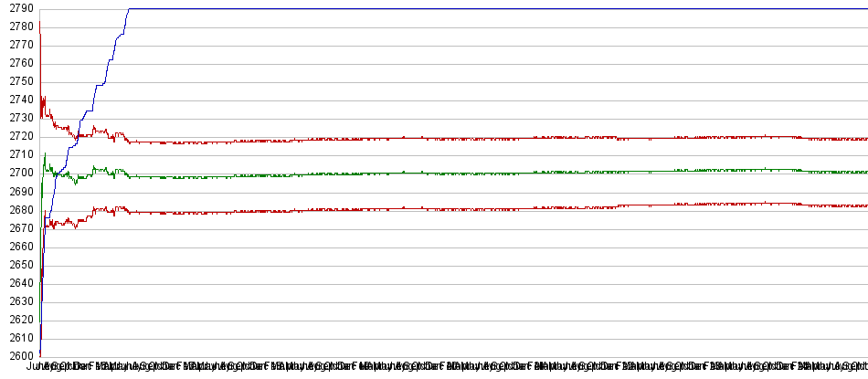The width and height of the screenshot is (868, 379).
Task: Click the 2780 y-axis label
Action: click(x=18, y=26)
